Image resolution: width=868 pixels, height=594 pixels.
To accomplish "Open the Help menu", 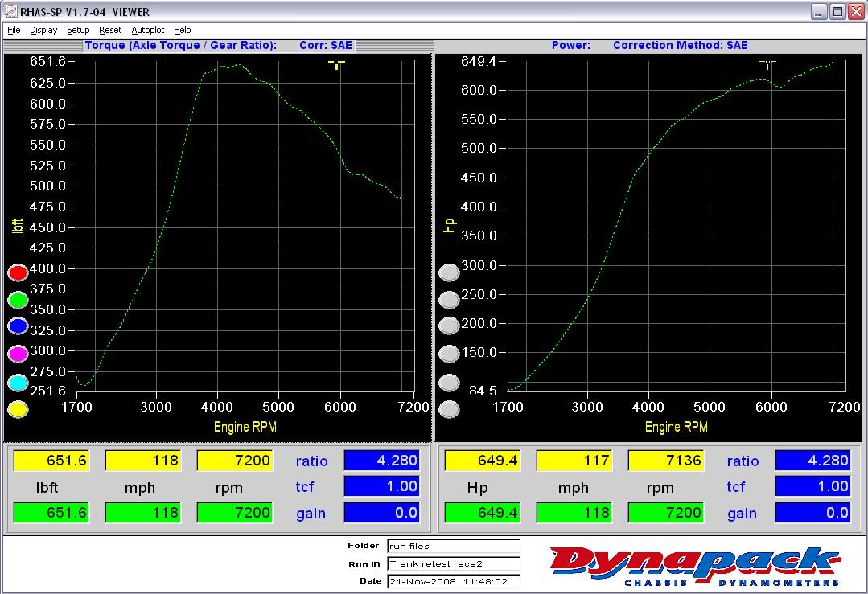I will coord(182,30).
